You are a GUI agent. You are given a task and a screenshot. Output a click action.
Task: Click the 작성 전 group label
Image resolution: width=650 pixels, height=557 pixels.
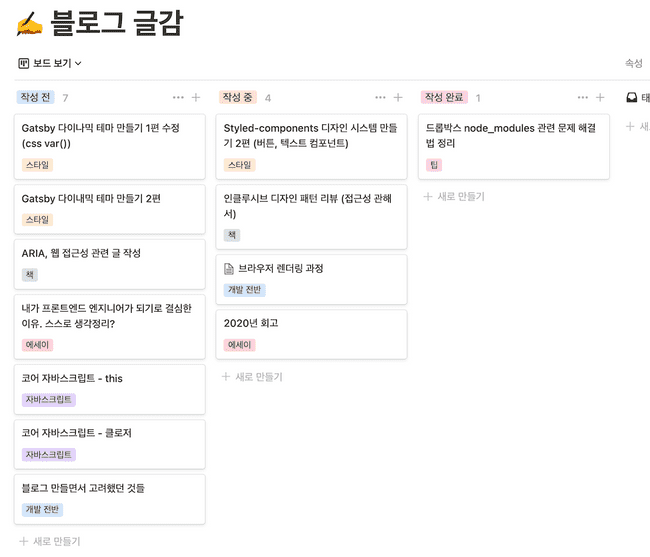[36, 97]
